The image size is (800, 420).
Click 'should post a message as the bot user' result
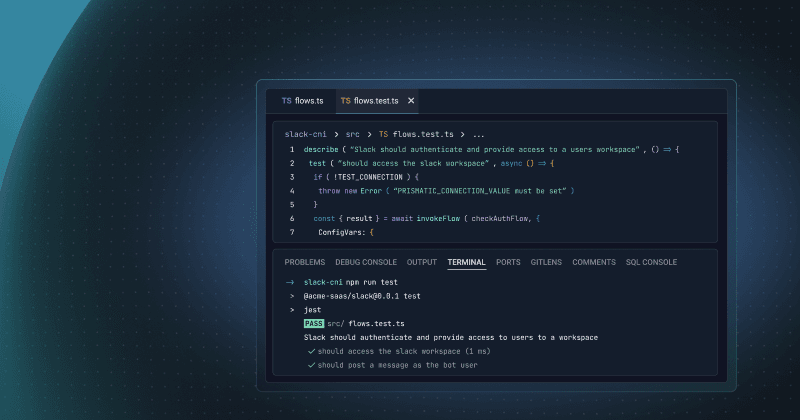point(397,365)
